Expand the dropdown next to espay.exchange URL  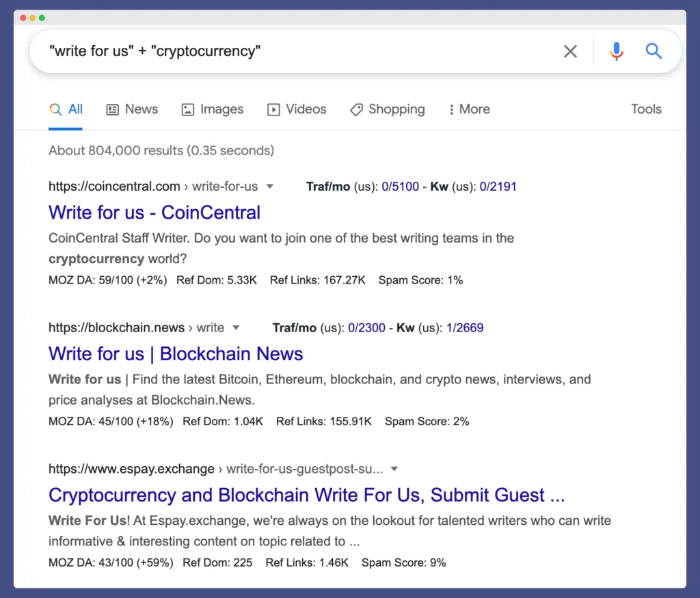coord(394,469)
